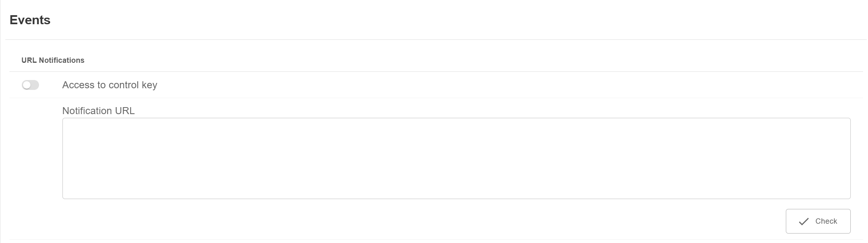868x243 pixels.
Task: Hit the check icon to validate the URL
Action: [804, 222]
